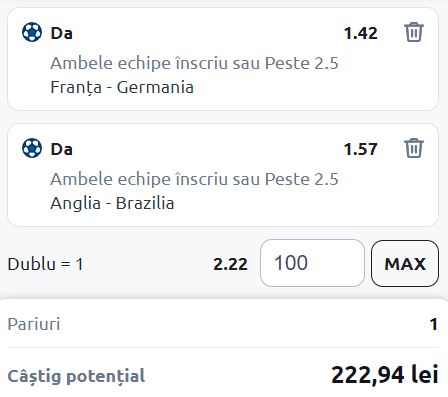Image resolution: width=448 pixels, height=397 pixels.
Task: Click the football icon for Franța - Germania
Action: [32, 32]
